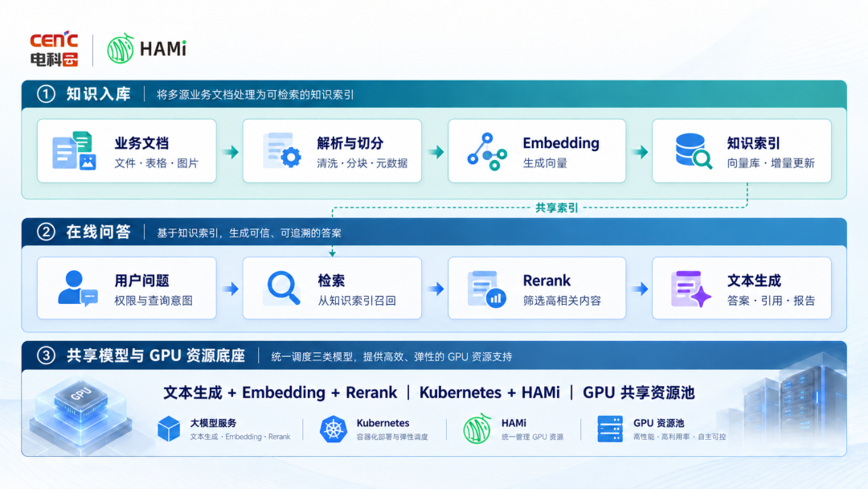This screenshot has width=868, height=489.
Task: Click the 向量库 · 增量更新 subtitle
Action: [x=771, y=163]
